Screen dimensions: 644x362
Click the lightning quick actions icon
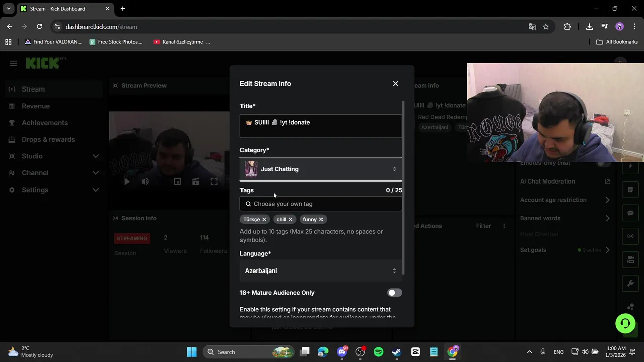[630, 166]
